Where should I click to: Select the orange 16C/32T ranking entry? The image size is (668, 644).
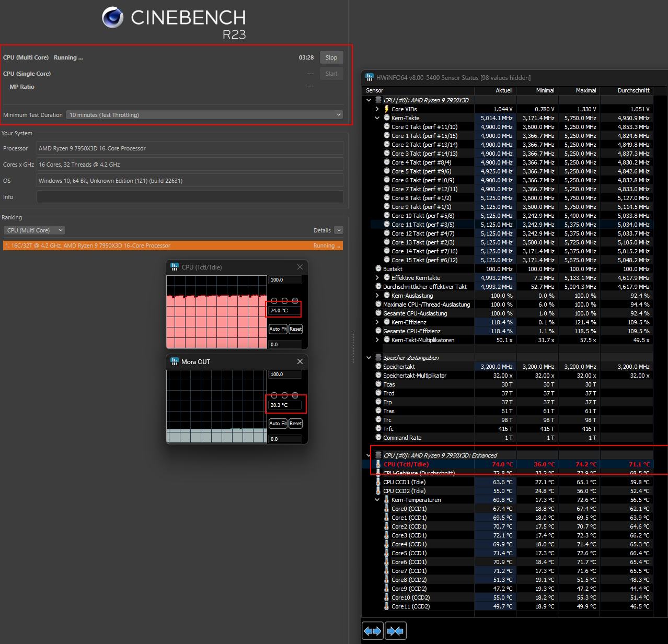coord(173,245)
